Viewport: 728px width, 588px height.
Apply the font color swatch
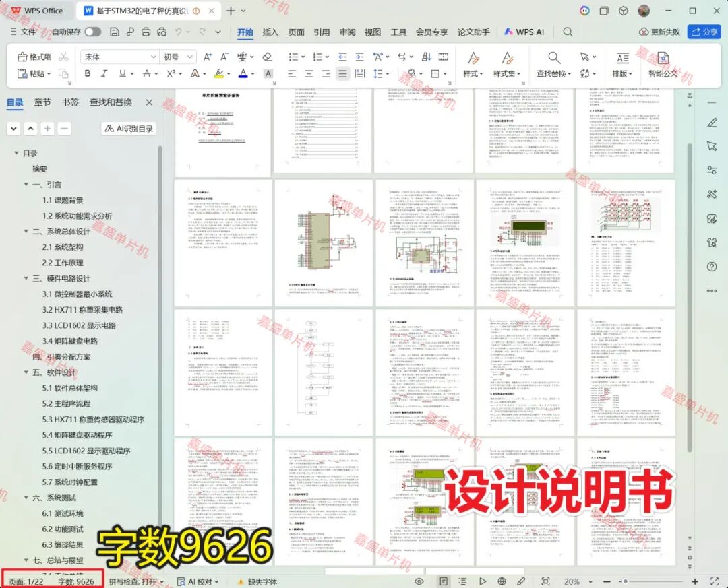pyautogui.click(x=243, y=73)
